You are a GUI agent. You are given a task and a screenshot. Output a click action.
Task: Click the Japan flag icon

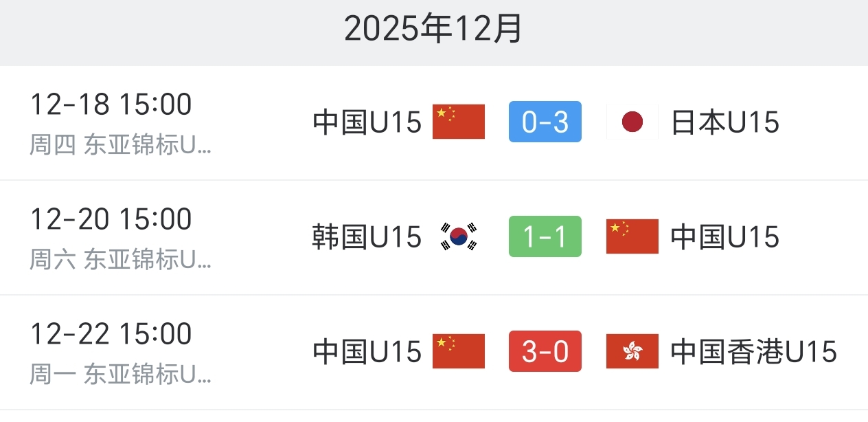tap(632, 122)
